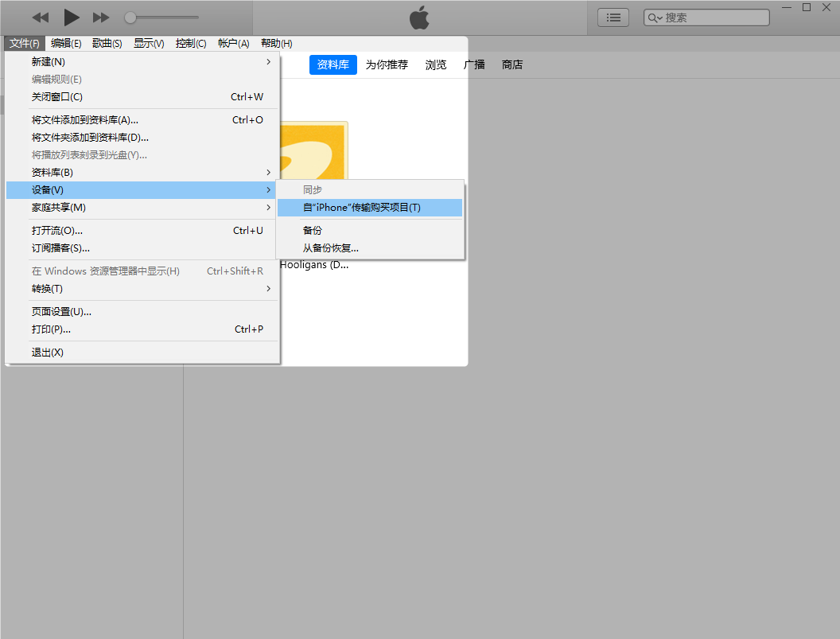
Task: Minimize the iTunes window
Action: tap(787, 7)
